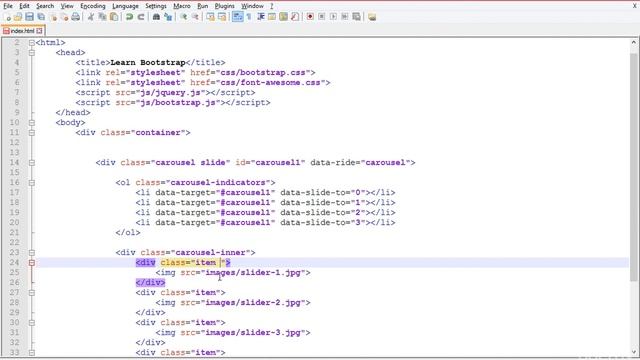
Task: Save the current recorded macro icon
Action: point(356,17)
